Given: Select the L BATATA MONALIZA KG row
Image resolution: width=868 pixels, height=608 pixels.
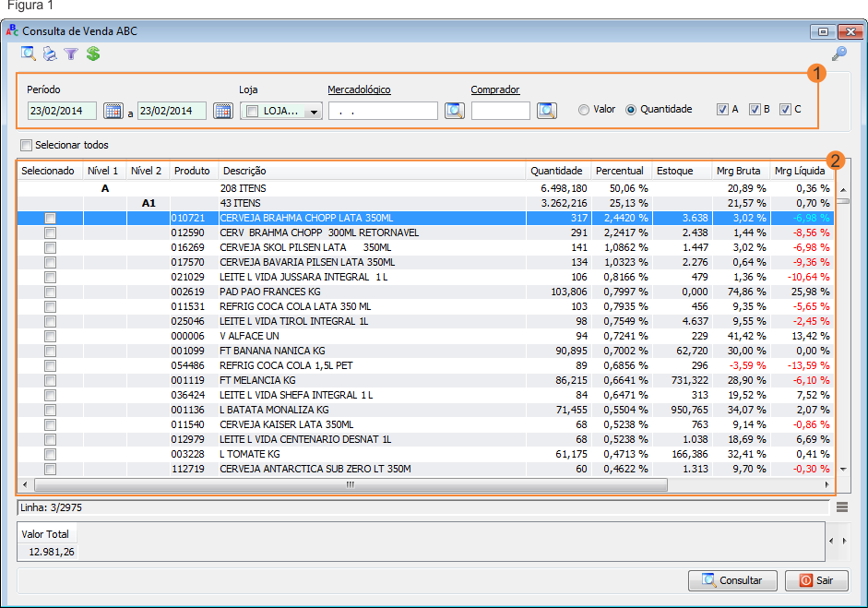Looking at the screenshot, I should point(425,410).
